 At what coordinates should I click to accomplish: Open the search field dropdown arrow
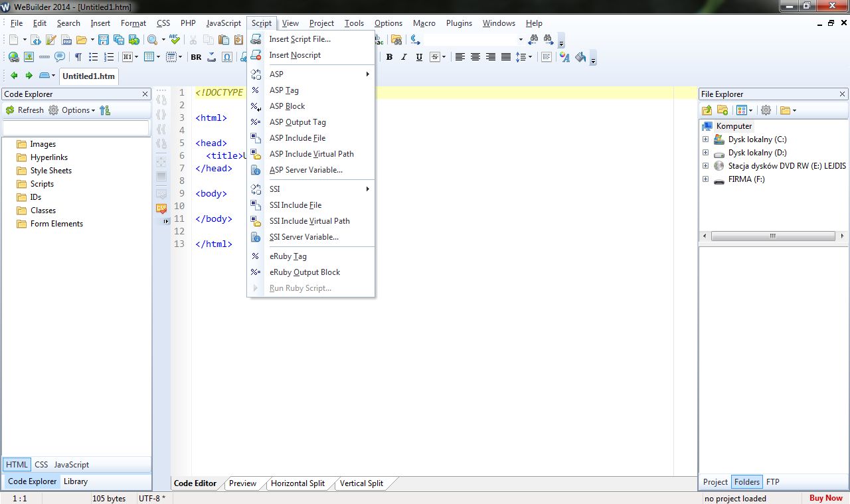coord(521,40)
